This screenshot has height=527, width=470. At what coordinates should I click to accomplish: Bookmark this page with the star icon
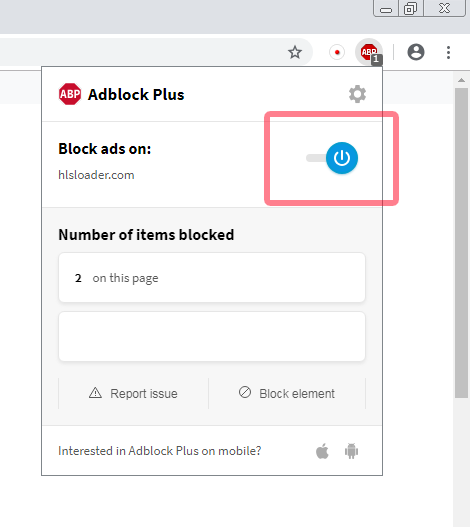[x=295, y=52]
